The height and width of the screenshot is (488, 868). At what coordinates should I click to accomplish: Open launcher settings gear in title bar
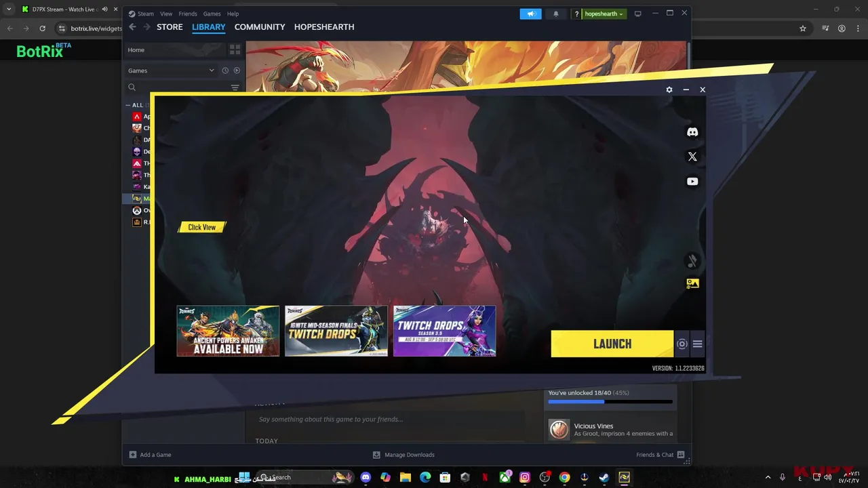click(669, 89)
